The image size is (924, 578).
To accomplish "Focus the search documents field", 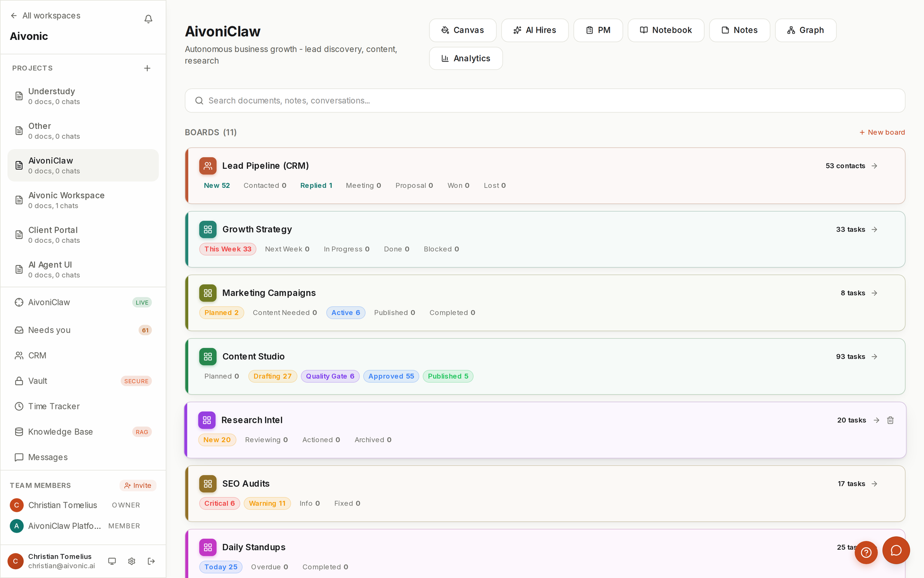I will pyautogui.click(x=545, y=101).
